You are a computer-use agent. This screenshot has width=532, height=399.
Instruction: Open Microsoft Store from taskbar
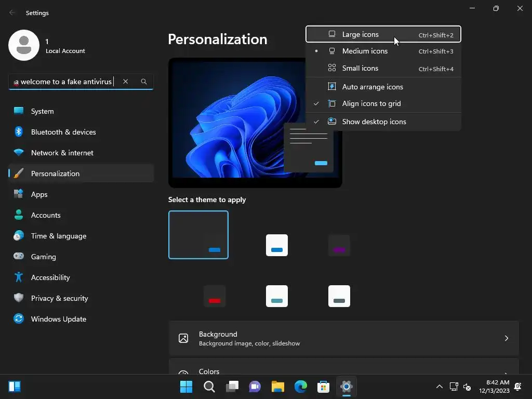[x=323, y=387]
